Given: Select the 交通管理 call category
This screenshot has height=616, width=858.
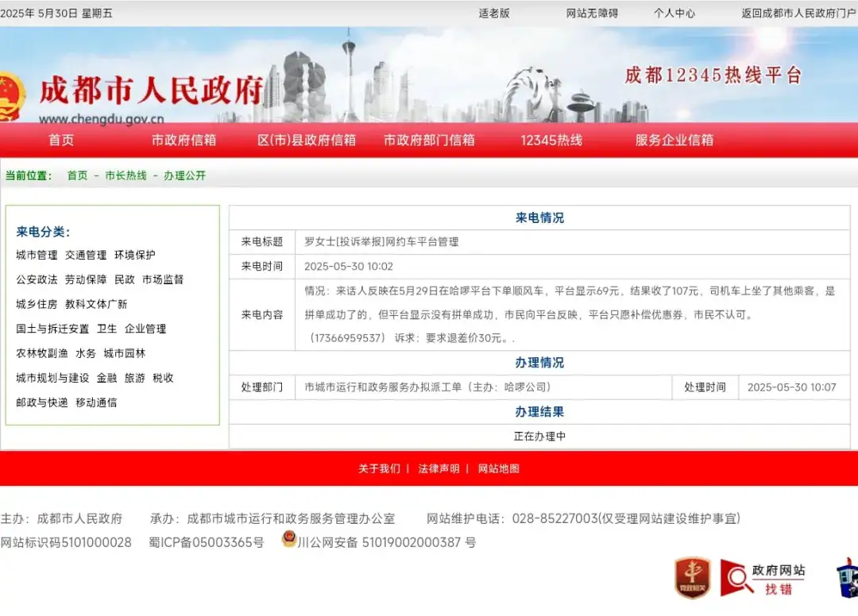Looking at the screenshot, I should tap(84, 255).
